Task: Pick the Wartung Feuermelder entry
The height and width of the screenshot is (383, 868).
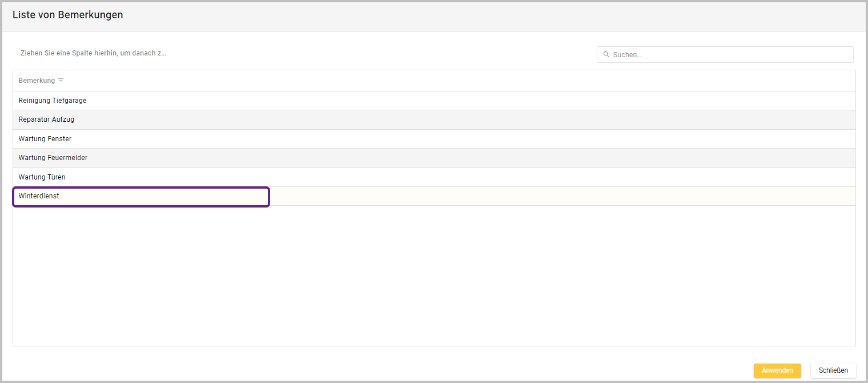Action: (53, 158)
